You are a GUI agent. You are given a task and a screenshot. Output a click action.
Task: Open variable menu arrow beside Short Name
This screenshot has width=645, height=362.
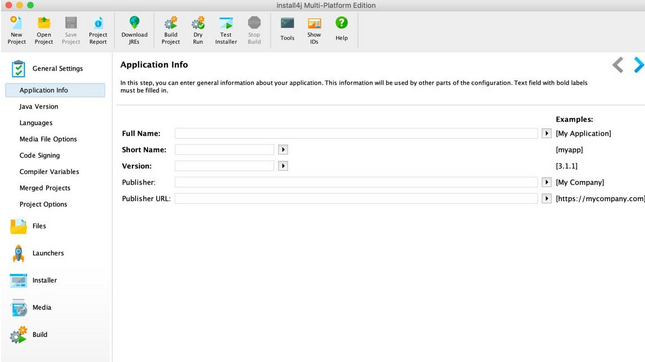point(283,150)
